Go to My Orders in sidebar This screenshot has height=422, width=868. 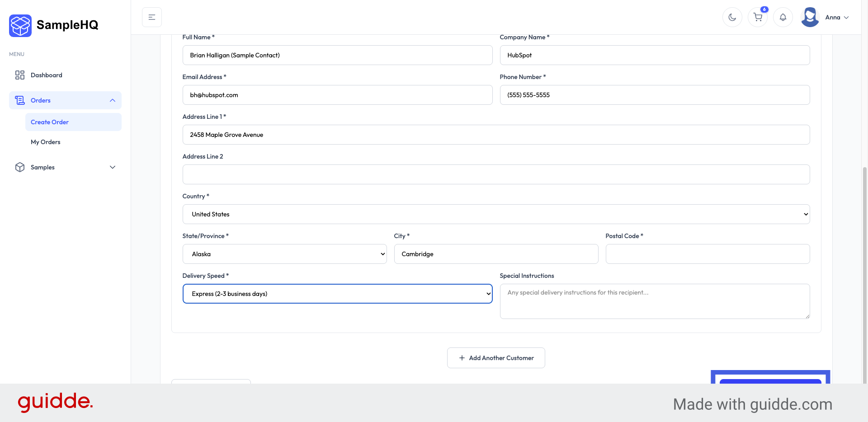tap(46, 142)
